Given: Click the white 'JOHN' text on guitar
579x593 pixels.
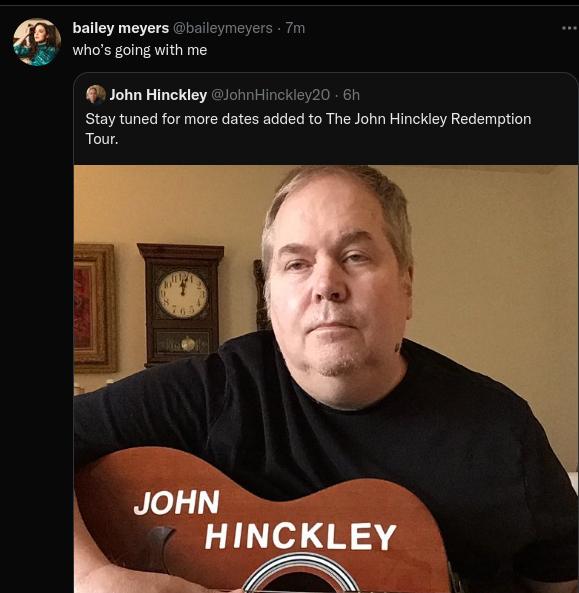Looking at the screenshot, I should coord(177,503).
